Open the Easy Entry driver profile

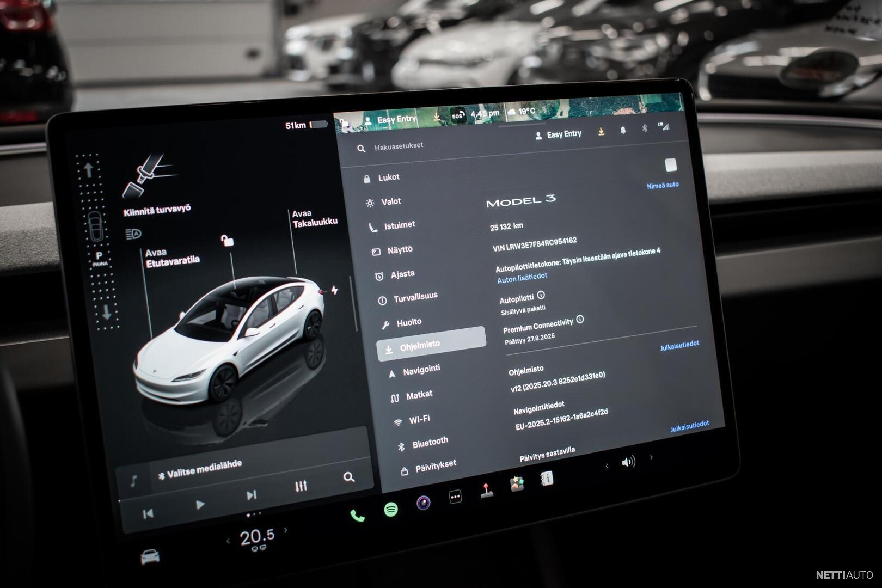click(559, 134)
